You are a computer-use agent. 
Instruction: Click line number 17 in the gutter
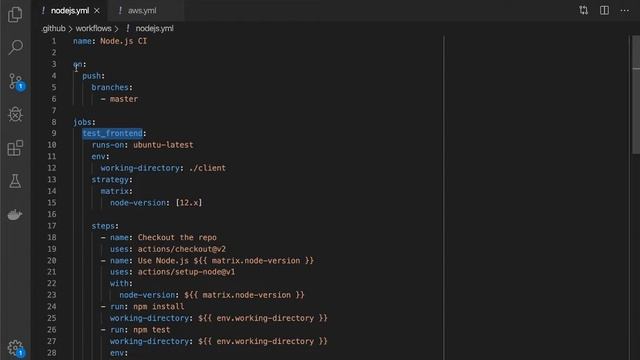52,226
